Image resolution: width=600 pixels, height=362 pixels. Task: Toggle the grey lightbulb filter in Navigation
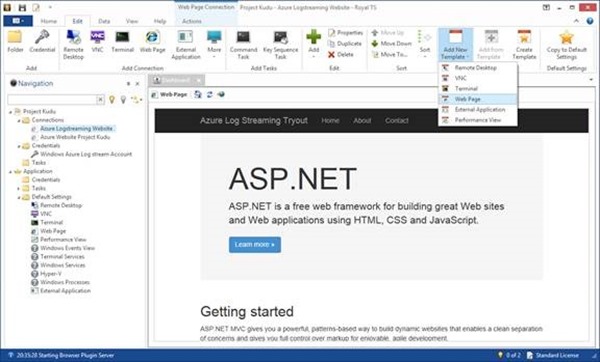point(123,100)
